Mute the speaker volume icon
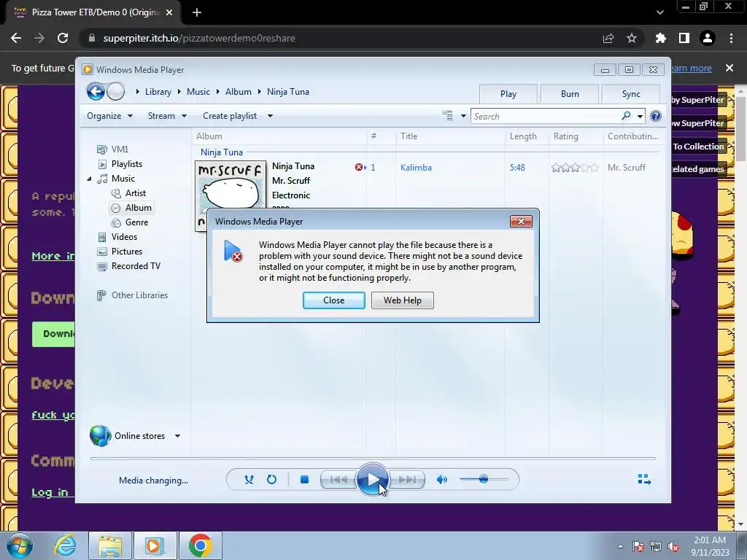The height and width of the screenshot is (560, 747). [441, 480]
